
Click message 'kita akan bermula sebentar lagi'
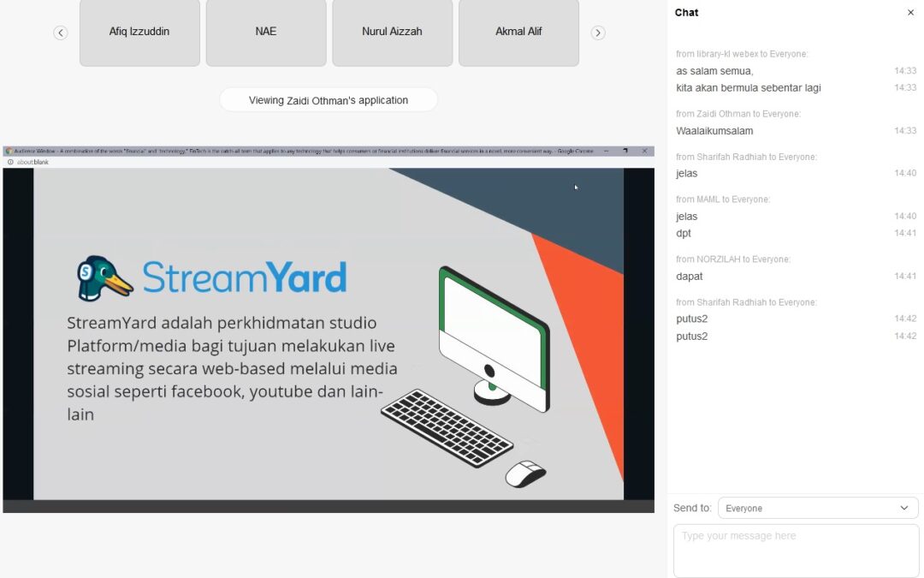click(x=749, y=88)
